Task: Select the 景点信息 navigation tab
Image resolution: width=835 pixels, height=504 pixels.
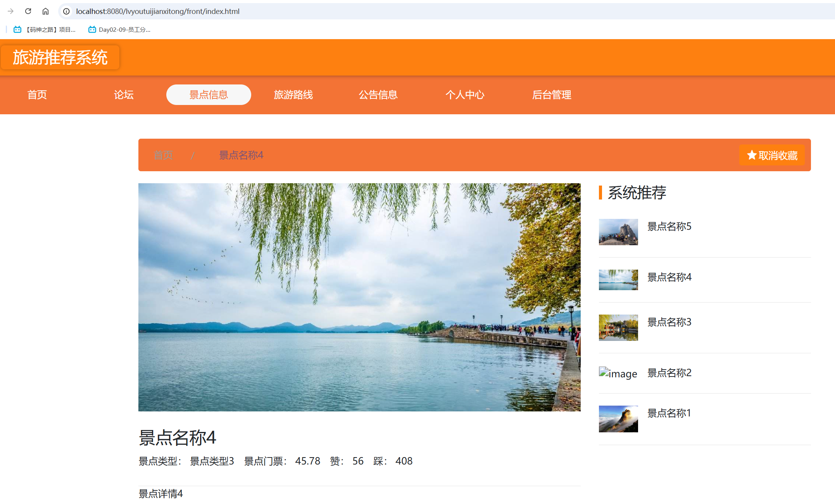Action: click(209, 95)
